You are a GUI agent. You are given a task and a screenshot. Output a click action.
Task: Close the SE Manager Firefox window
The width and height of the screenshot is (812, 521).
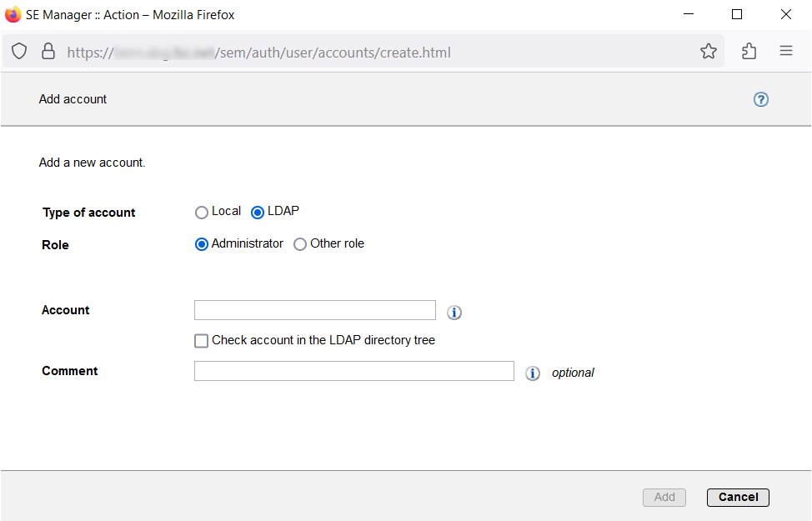(786, 14)
